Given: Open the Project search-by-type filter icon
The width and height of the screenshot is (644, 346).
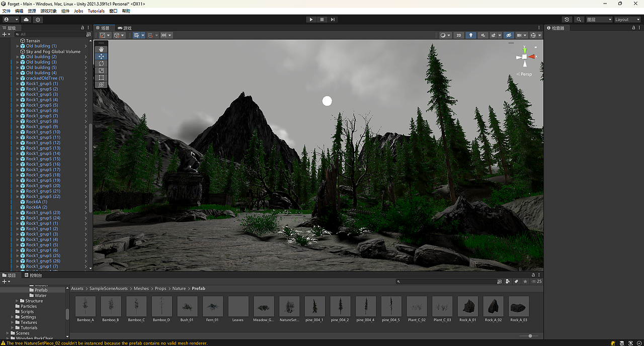Looking at the screenshot, I should click(508, 282).
